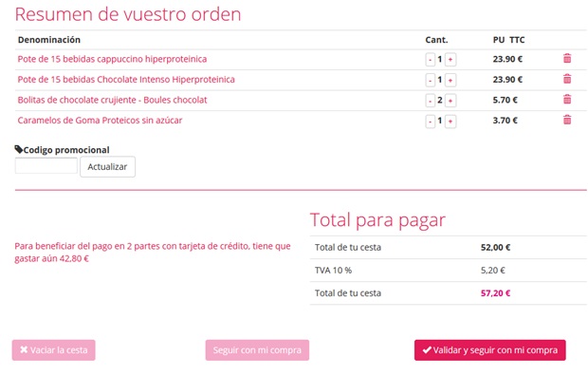Empty the basket with Vaciar la cesta

54,350
